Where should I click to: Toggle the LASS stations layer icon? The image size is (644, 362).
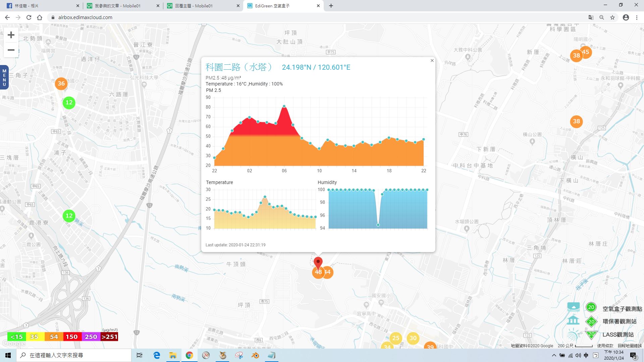click(x=573, y=334)
